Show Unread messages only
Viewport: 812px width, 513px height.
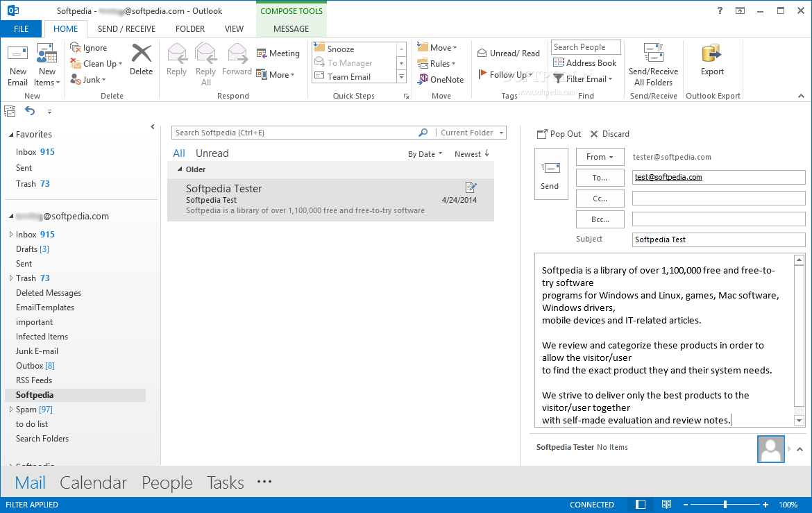pyautogui.click(x=212, y=153)
